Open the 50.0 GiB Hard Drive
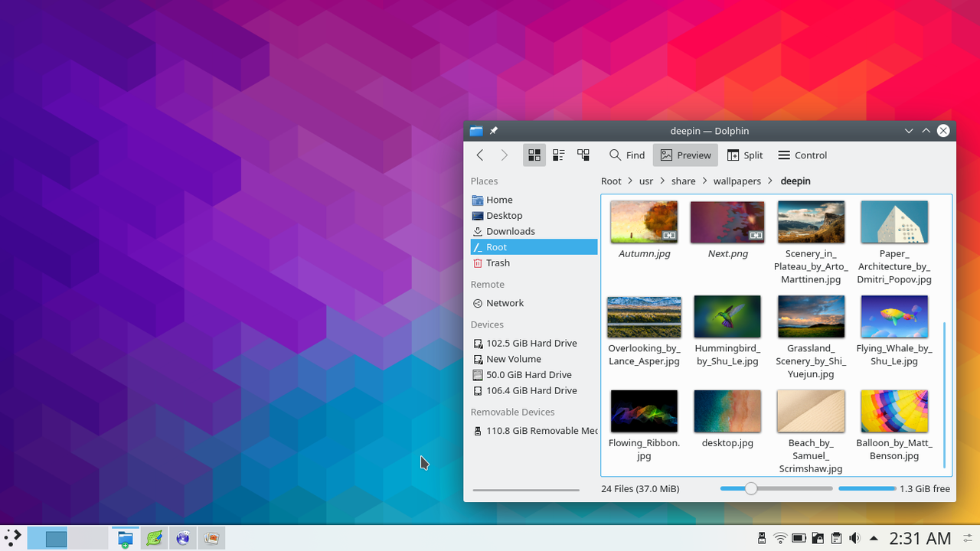This screenshot has width=980, height=551. [534, 375]
